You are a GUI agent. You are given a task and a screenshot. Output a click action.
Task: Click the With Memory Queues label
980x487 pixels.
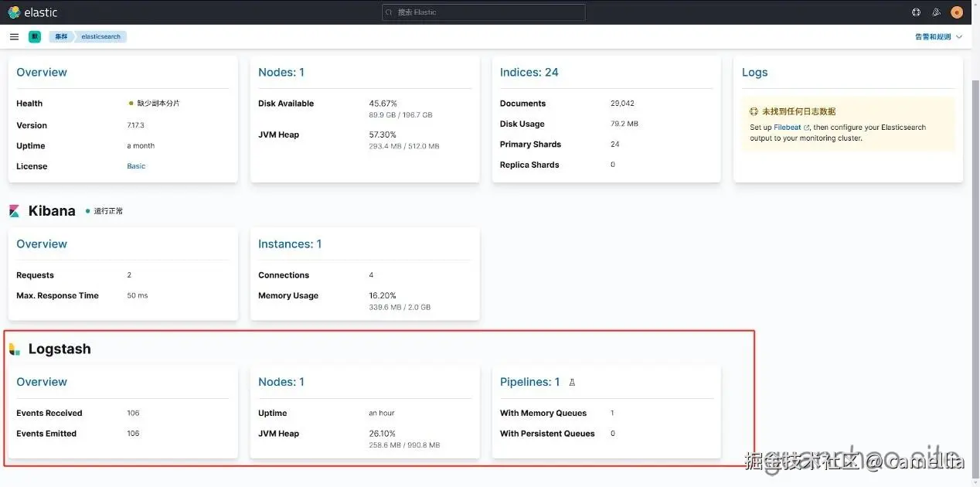coord(543,414)
